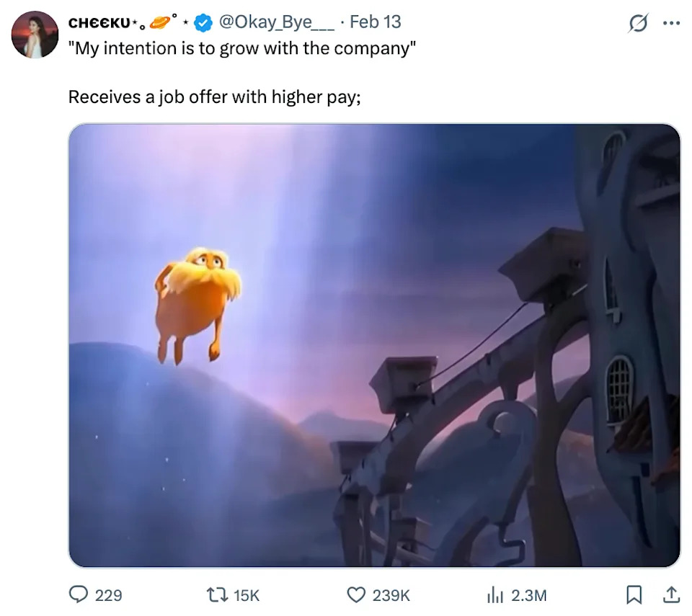Viewport: 692px width, 616px height.
Task: Open the @Okay_Bye___ handle link
Action: [276, 22]
